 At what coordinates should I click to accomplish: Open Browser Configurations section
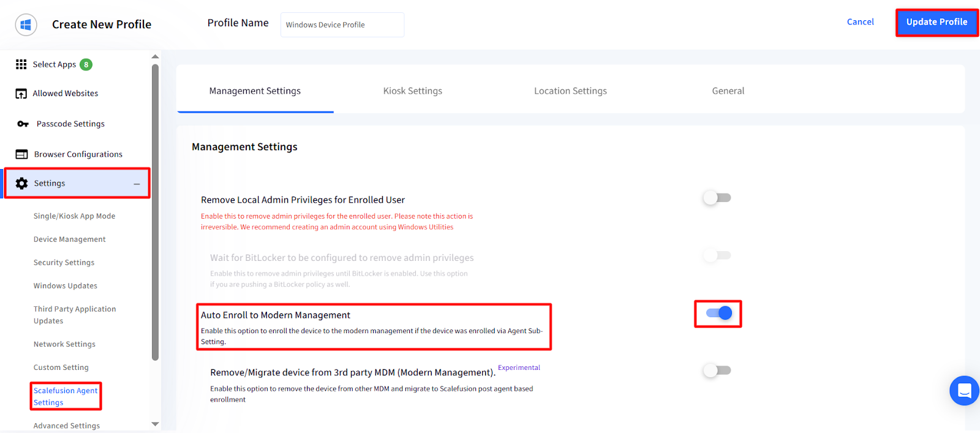[x=78, y=154]
